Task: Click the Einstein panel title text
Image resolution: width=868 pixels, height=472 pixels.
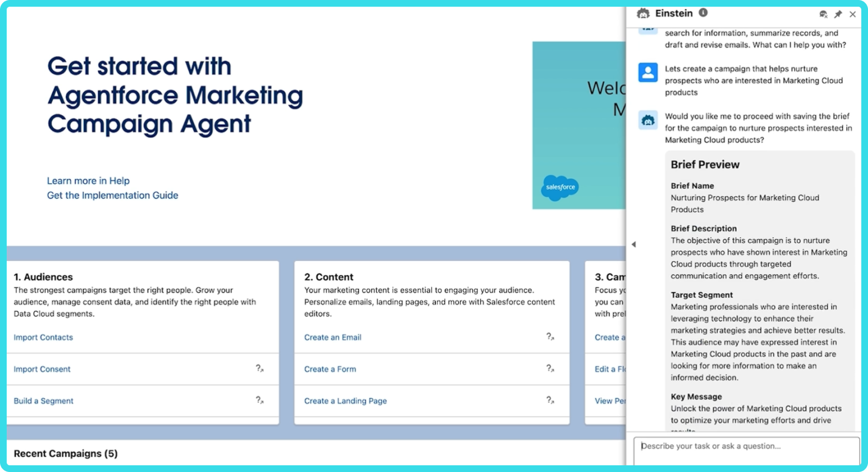Action: coord(673,13)
